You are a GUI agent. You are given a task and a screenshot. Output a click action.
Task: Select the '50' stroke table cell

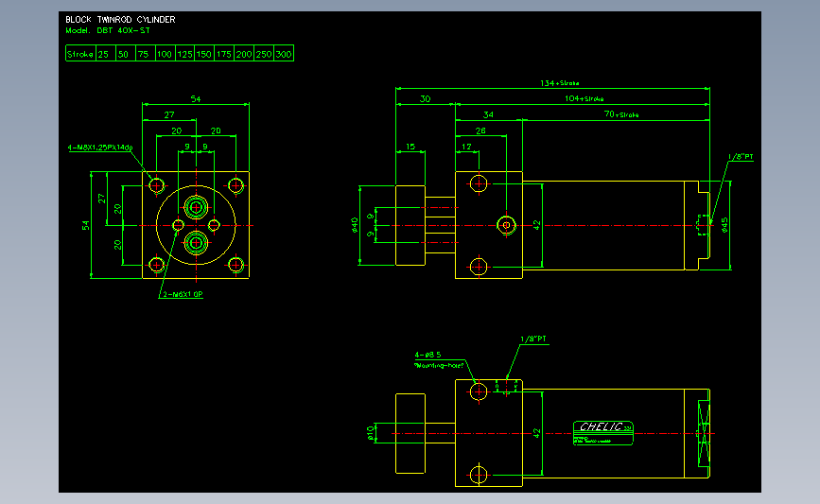pos(125,53)
